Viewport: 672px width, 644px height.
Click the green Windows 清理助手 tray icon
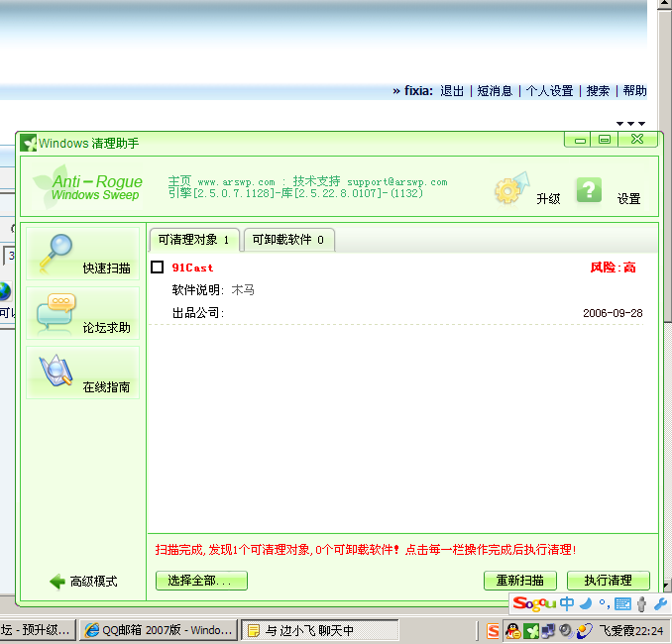(531, 631)
